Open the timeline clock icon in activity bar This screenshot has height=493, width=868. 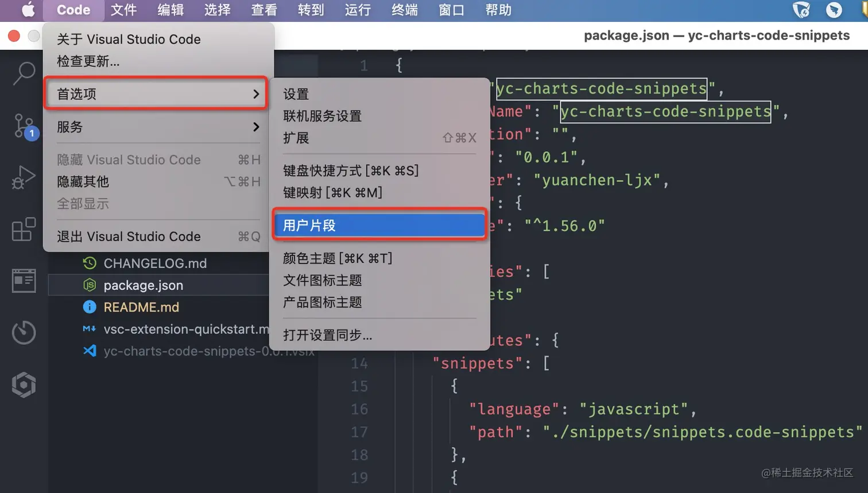pos(24,332)
